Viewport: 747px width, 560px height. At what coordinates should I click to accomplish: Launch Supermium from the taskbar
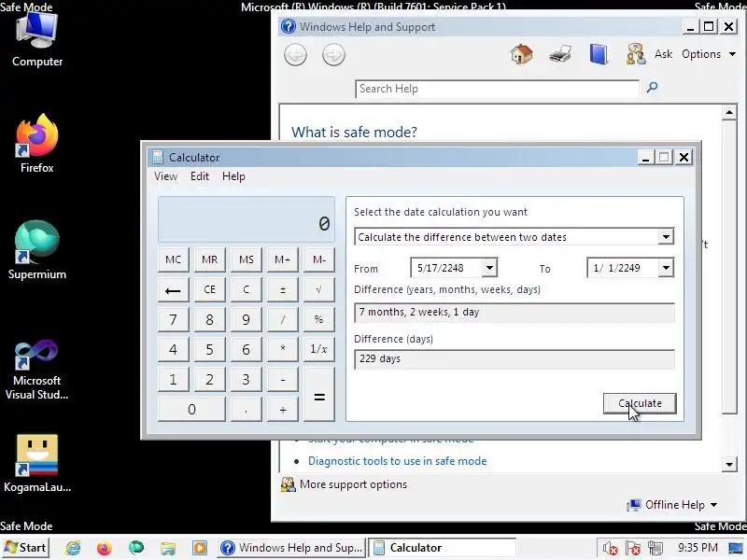pyautogui.click(x=136, y=548)
